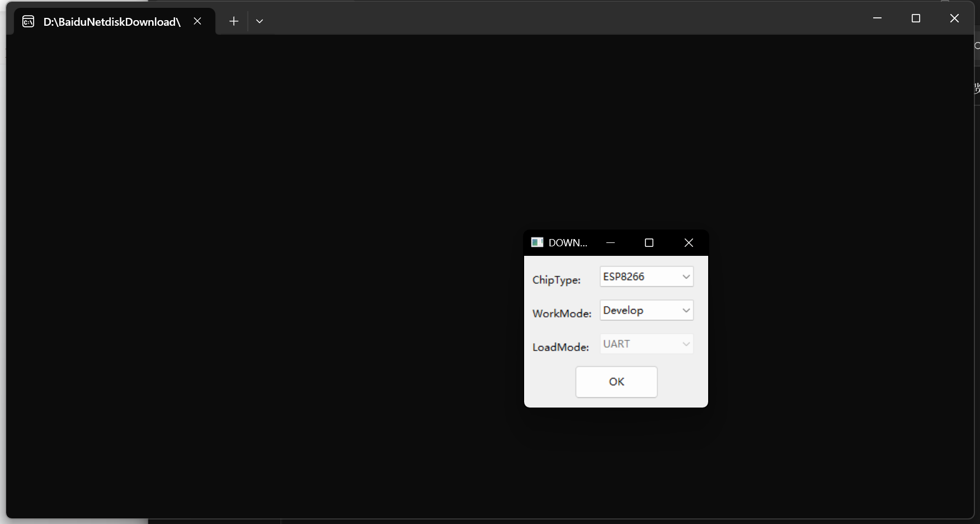
Task: Open the ChipType ESP8266 dropdown
Action: pyautogui.click(x=647, y=277)
